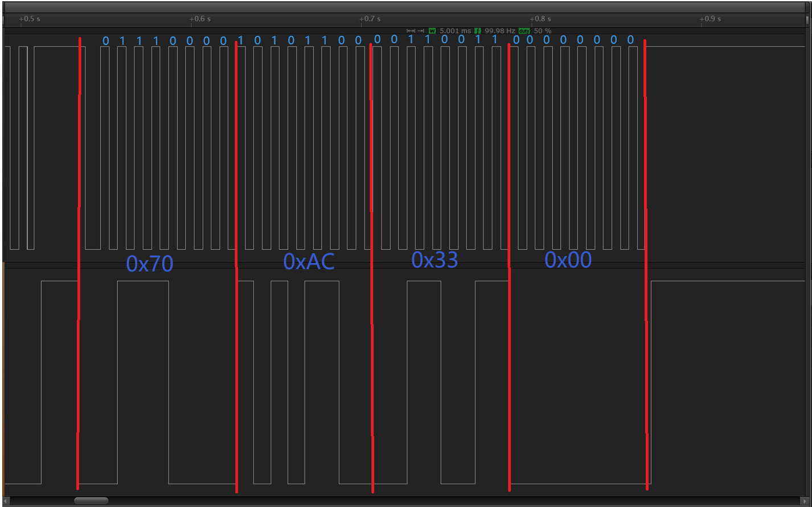Click the horizontal scrollbar thumb
This screenshot has height=507, width=812.
click(x=91, y=501)
